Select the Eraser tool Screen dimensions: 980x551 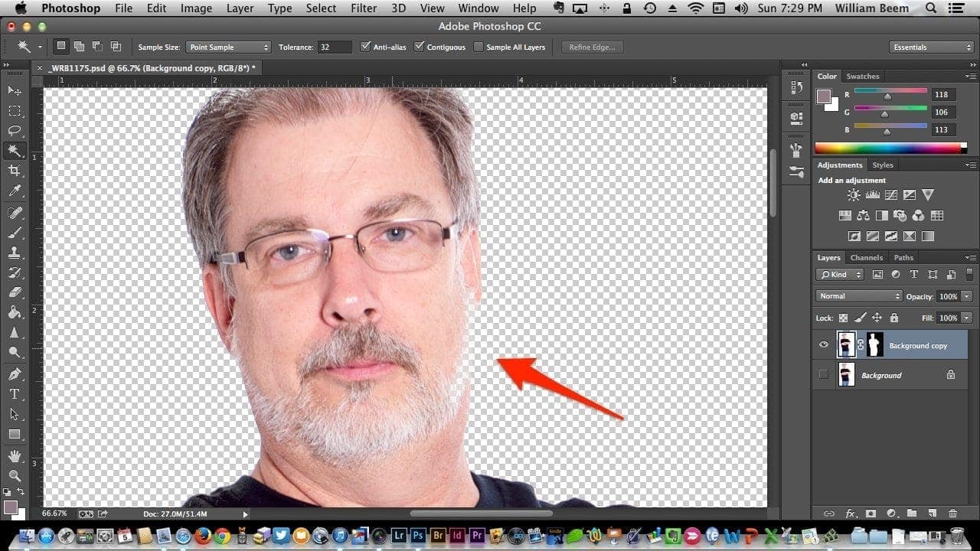[x=15, y=292]
